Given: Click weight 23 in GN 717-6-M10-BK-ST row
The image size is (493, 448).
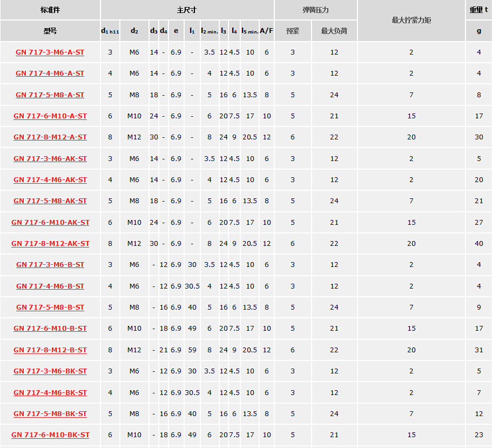Looking at the screenshot, I should point(479,435).
